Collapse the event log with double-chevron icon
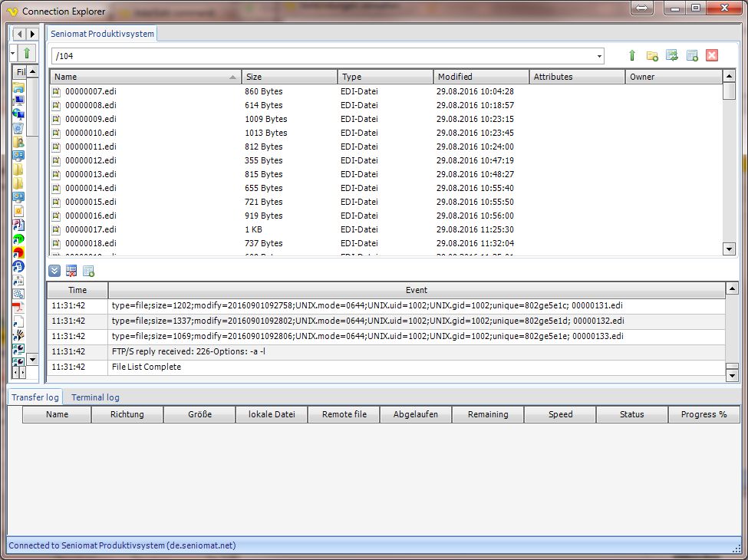Screen dimensions: 748x560 54,271
